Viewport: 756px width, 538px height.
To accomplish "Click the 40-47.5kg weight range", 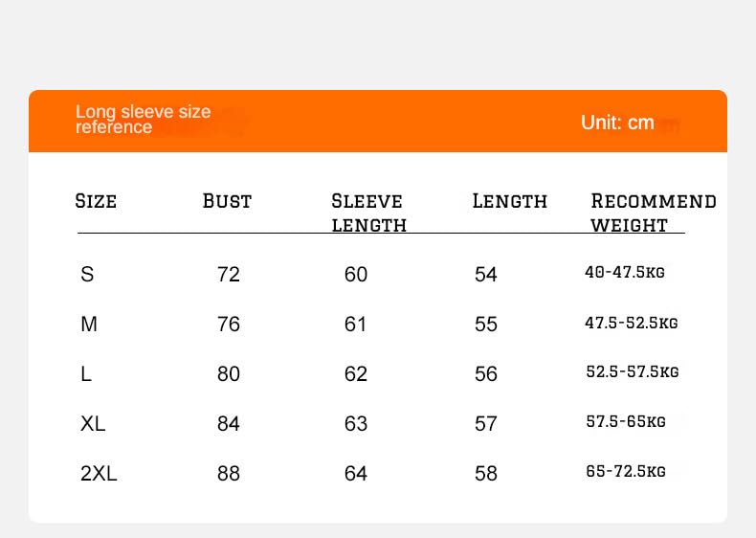I will pos(624,273).
